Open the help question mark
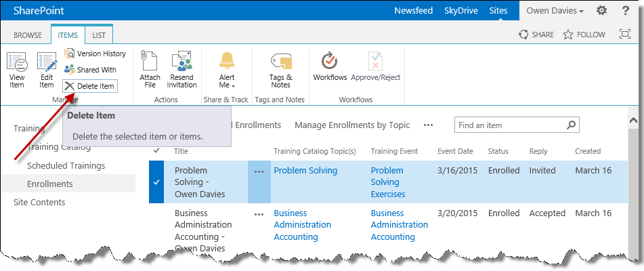 pyautogui.click(x=626, y=11)
